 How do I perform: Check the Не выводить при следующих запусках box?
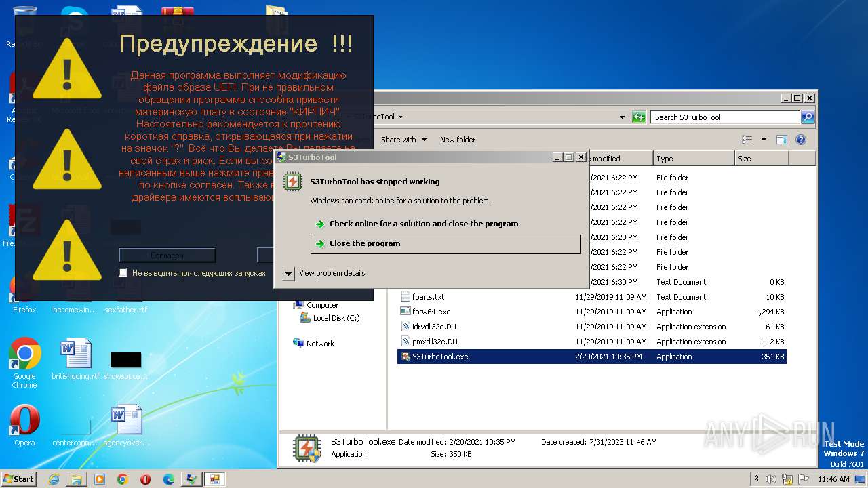point(123,272)
